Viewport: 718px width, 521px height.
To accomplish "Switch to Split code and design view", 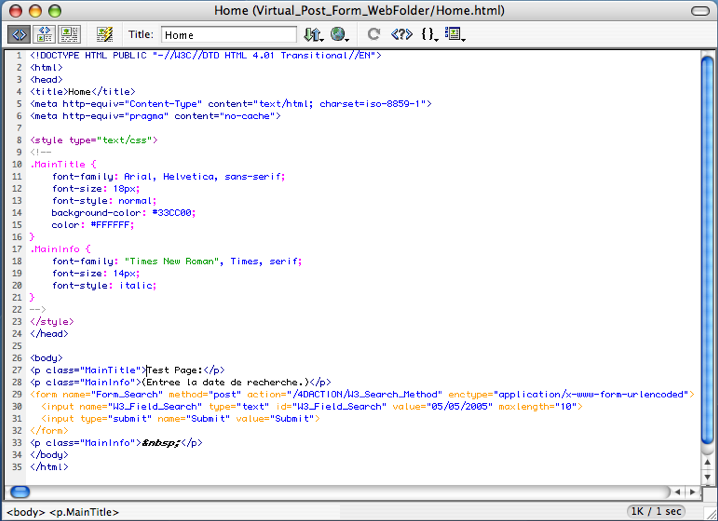I will [44, 34].
